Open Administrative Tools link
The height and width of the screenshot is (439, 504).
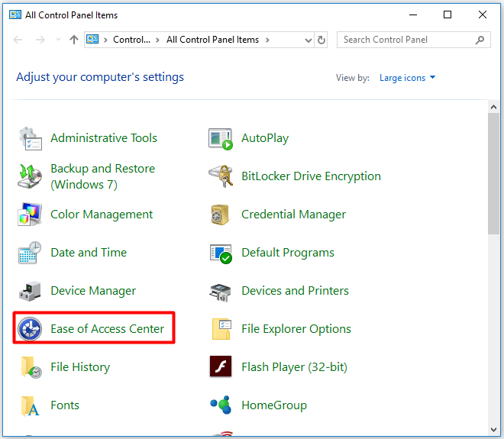104,138
